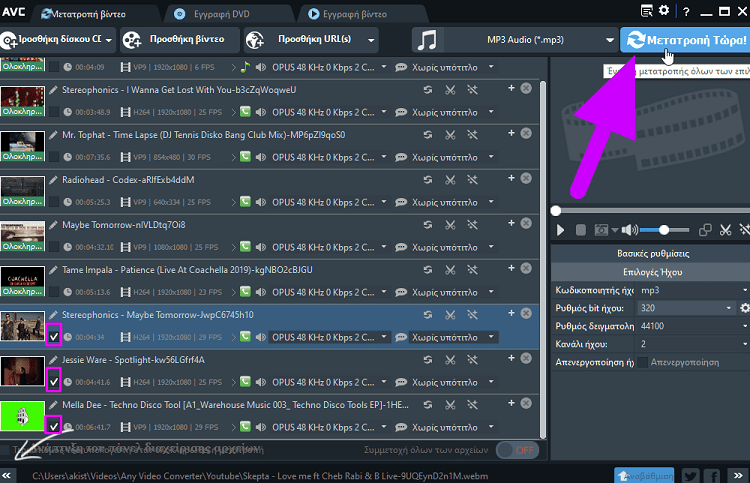
Task: Toggle the Συμμετοχή όλων των αρχείων OFF switch
Action: 518,450
